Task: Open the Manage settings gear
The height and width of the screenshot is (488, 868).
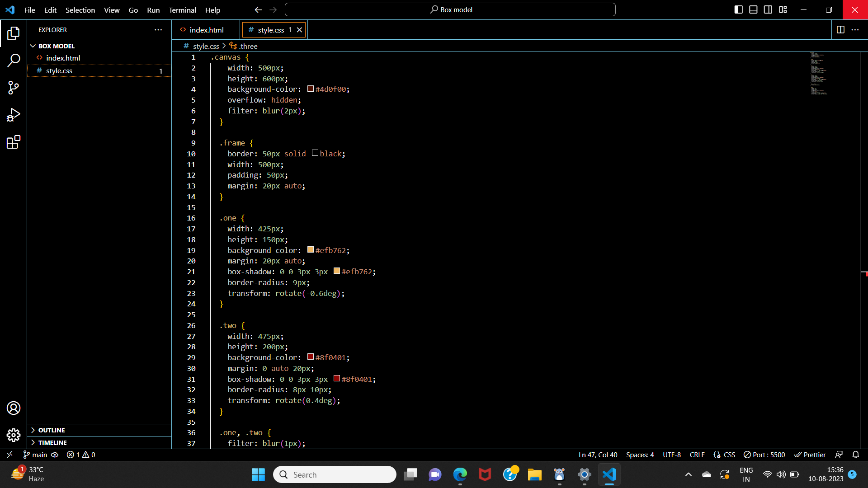Action: click(x=14, y=435)
